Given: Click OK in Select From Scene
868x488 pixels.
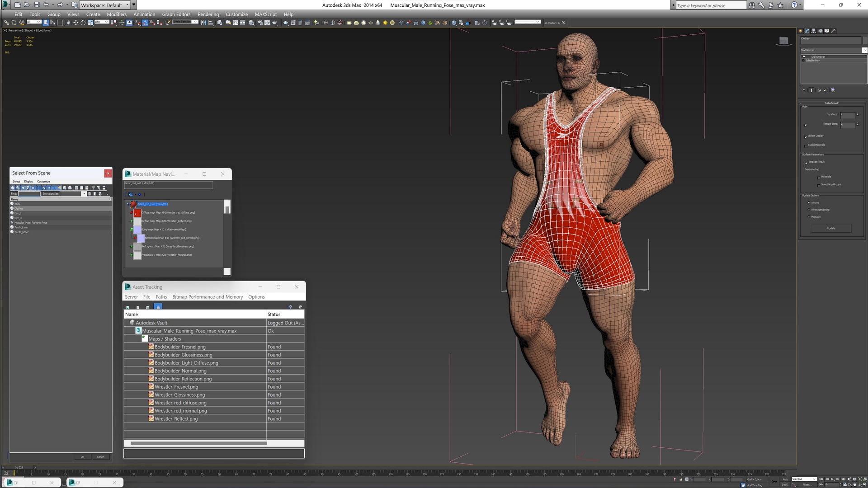Looking at the screenshot, I should click(82, 457).
